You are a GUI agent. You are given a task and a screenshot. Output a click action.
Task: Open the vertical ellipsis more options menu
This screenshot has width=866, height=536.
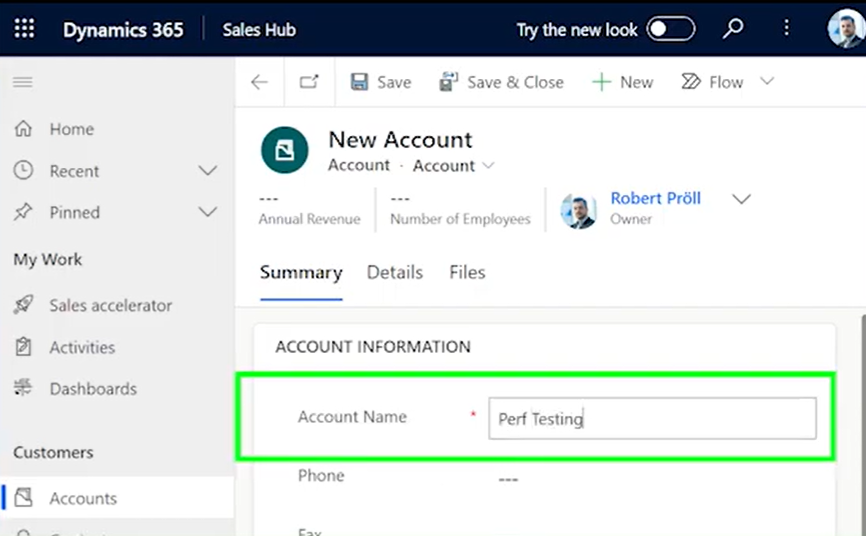tap(786, 28)
